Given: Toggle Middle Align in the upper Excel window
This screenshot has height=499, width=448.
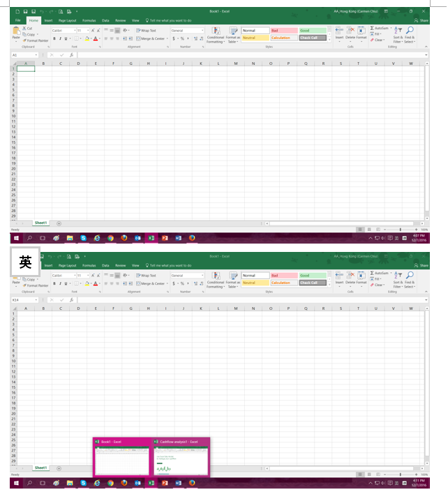Looking at the screenshot, I should click(x=112, y=31).
